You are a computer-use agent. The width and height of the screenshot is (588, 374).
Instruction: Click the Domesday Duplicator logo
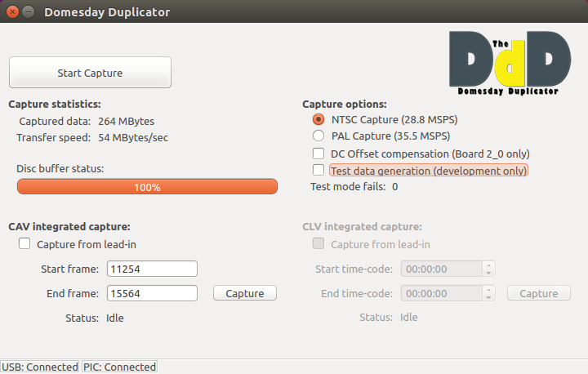tap(510, 63)
